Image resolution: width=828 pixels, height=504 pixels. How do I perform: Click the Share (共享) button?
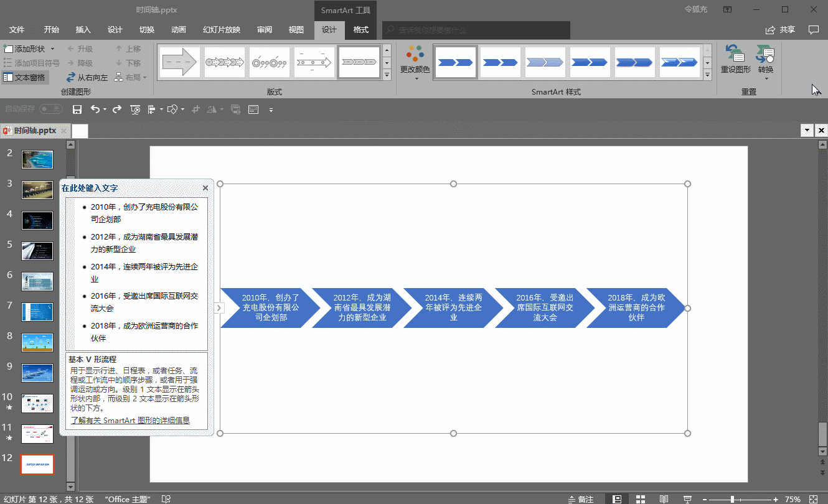780,30
